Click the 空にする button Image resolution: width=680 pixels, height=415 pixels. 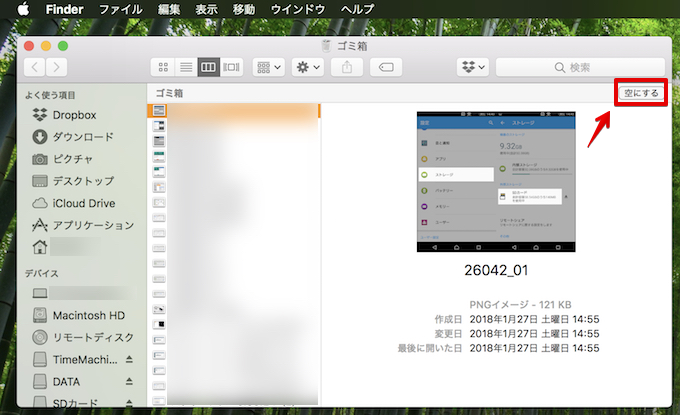click(x=640, y=93)
